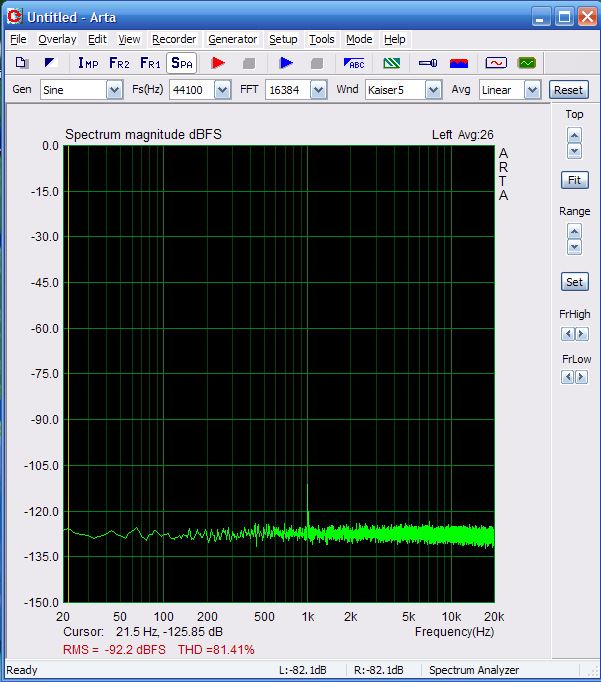Open the Generator menu
The image size is (601, 682).
tap(233, 39)
